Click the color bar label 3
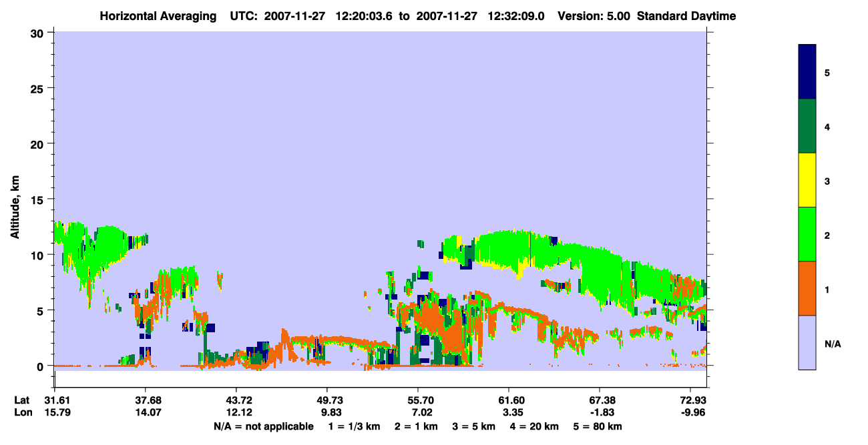 tap(828, 180)
